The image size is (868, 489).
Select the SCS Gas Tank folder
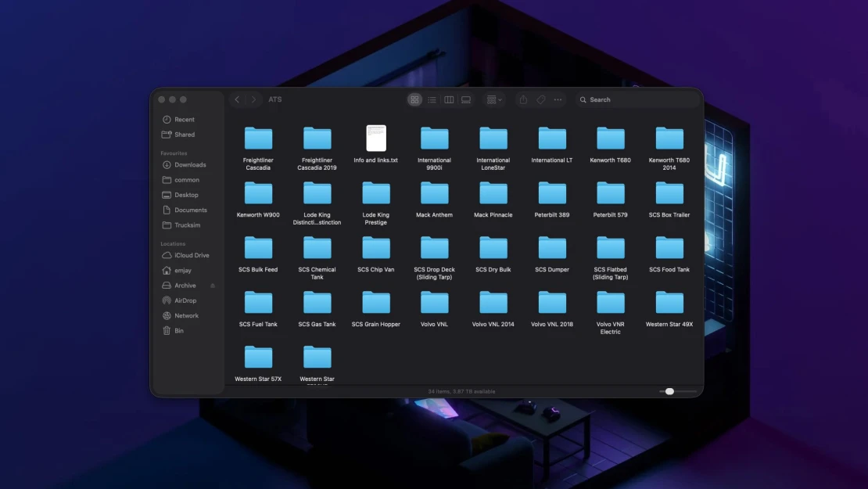tap(317, 303)
